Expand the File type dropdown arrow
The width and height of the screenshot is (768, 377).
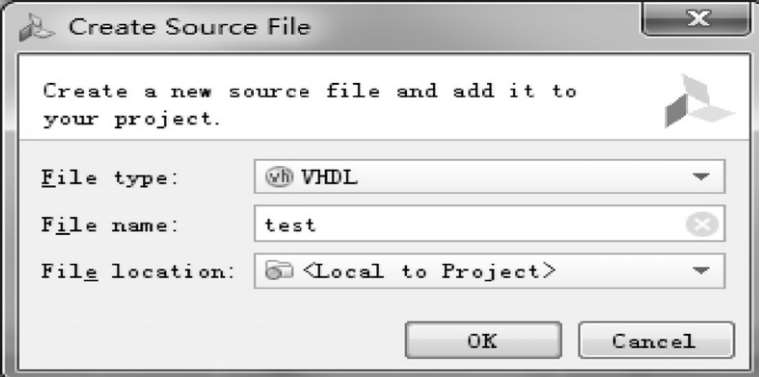coord(702,177)
